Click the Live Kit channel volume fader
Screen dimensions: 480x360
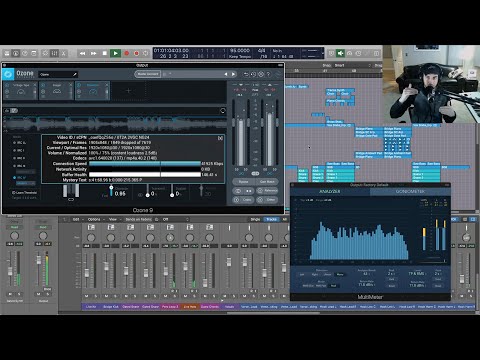pyautogui.click(x=87, y=272)
